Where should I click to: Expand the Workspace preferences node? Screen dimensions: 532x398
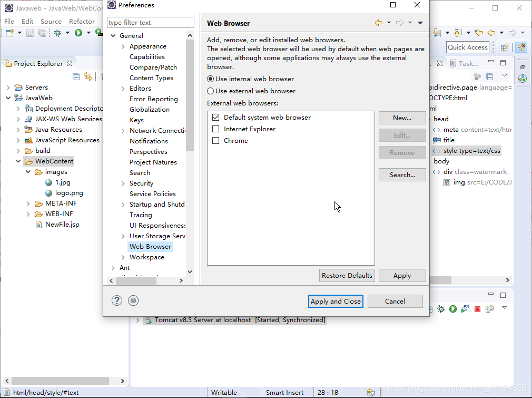(123, 257)
